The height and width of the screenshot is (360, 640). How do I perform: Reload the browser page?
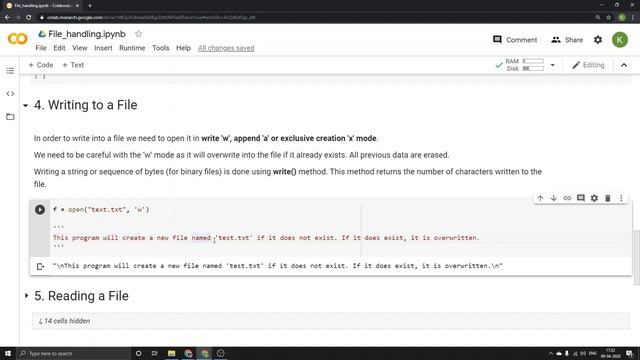(x=29, y=18)
